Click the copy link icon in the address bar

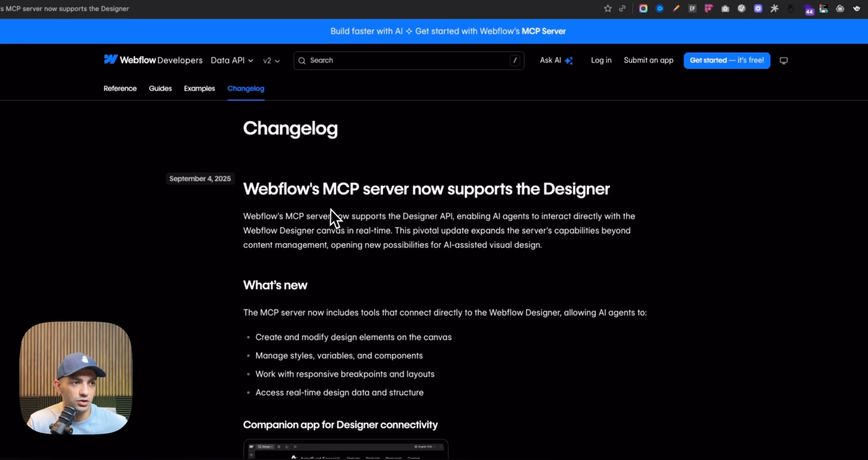click(622, 9)
